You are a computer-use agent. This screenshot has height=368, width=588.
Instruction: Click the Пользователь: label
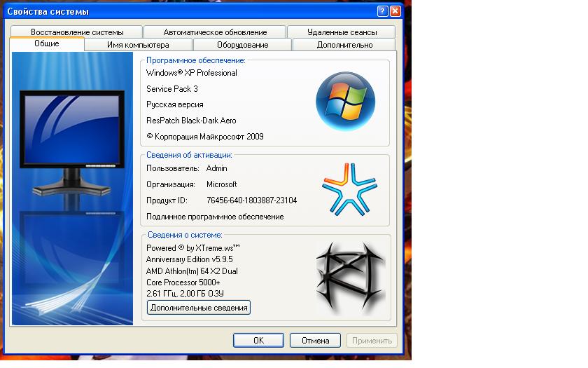pyautogui.click(x=173, y=168)
